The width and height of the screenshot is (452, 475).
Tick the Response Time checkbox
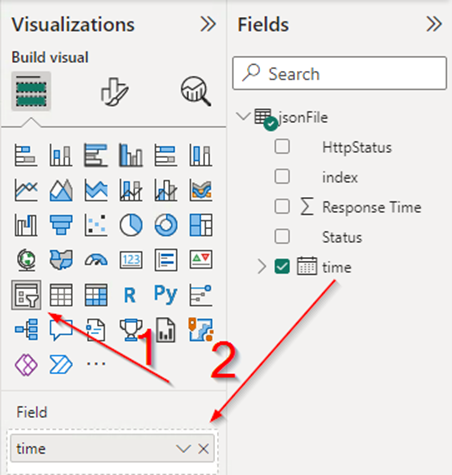pyautogui.click(x=282, y=207)
